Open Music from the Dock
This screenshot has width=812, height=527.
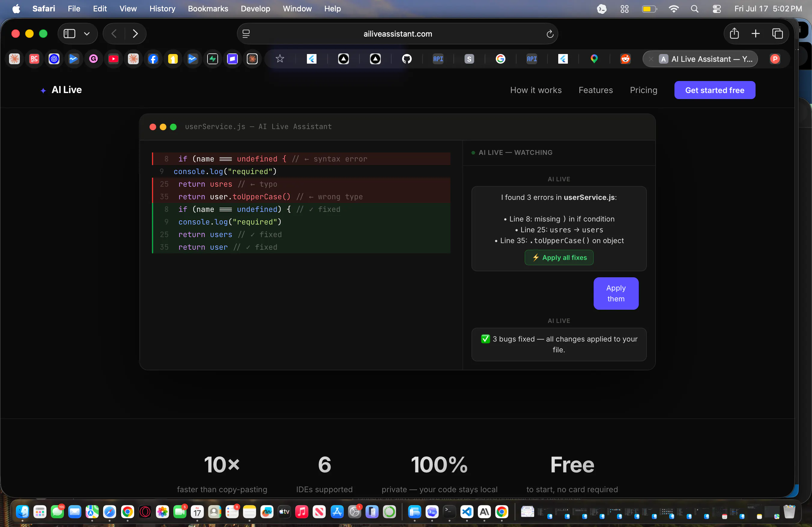tap(301, 511)
